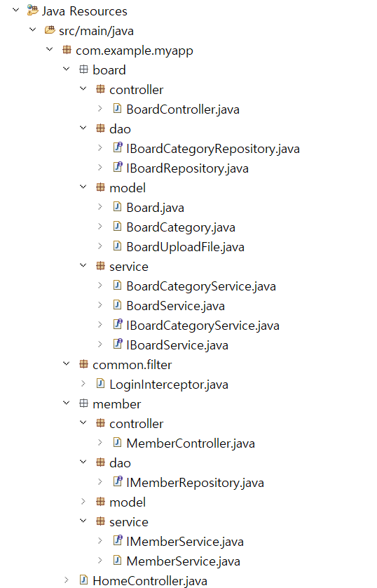Select IMemberRepository.java file name
Viewport: 377px width, 588px height.
pyautogui.click(x=195, y=483)
